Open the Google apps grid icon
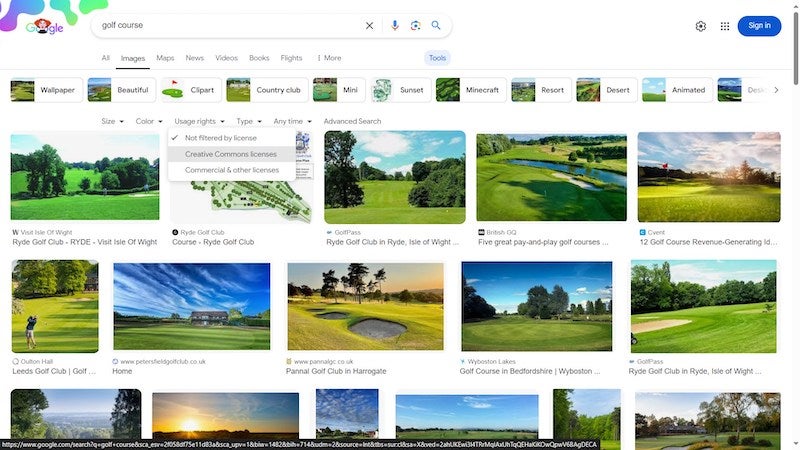This screenshot has height=450, width=800. pos(724,26)
